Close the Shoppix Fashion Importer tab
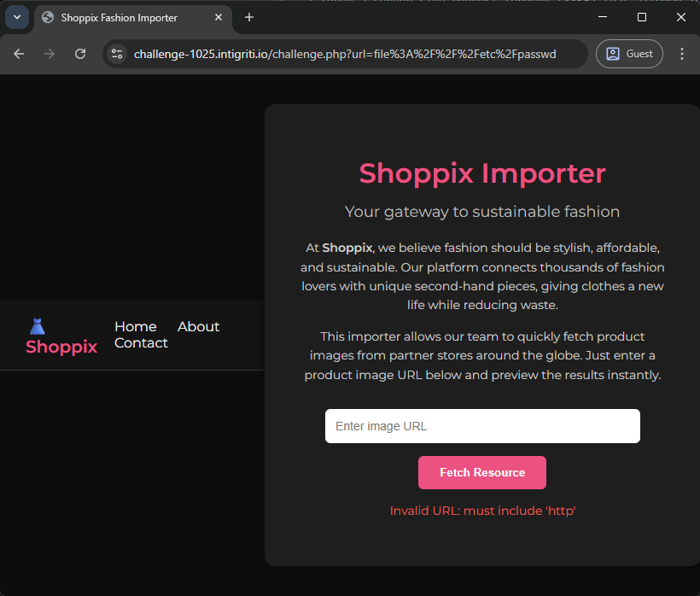Viewport: 700px width, 596px height. pyautogui.click(x=219, y=17)
